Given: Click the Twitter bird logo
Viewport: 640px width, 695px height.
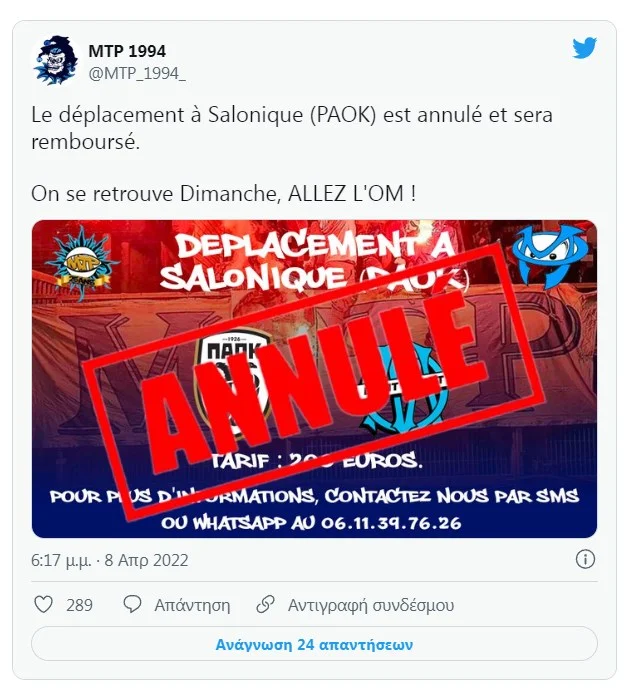Looking at the screenshot, I should click(584, 48).
